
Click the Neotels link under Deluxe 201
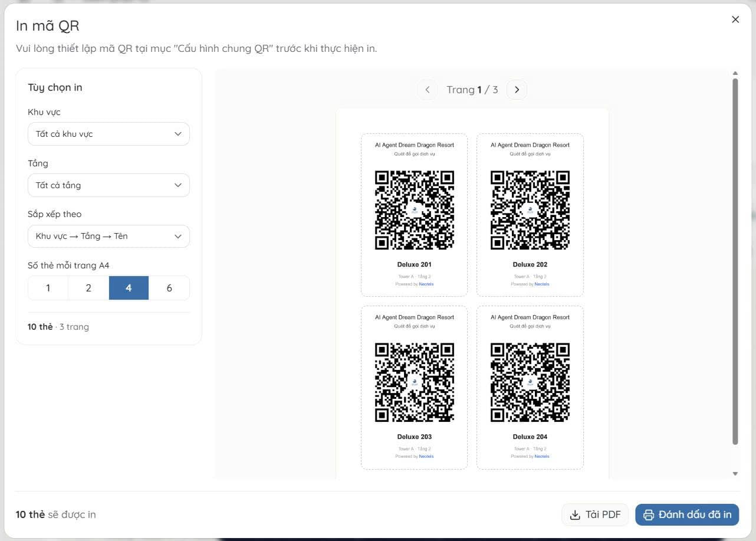pos(426,284)
